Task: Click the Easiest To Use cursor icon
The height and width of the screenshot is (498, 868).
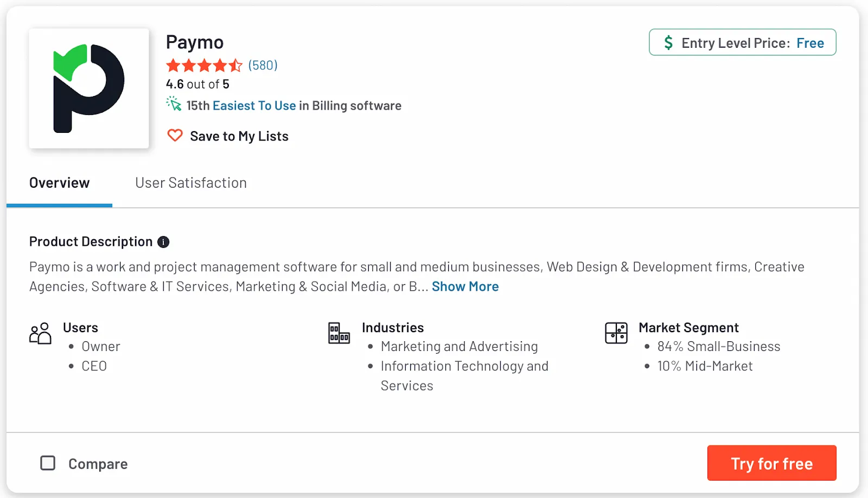Action: 174,104
